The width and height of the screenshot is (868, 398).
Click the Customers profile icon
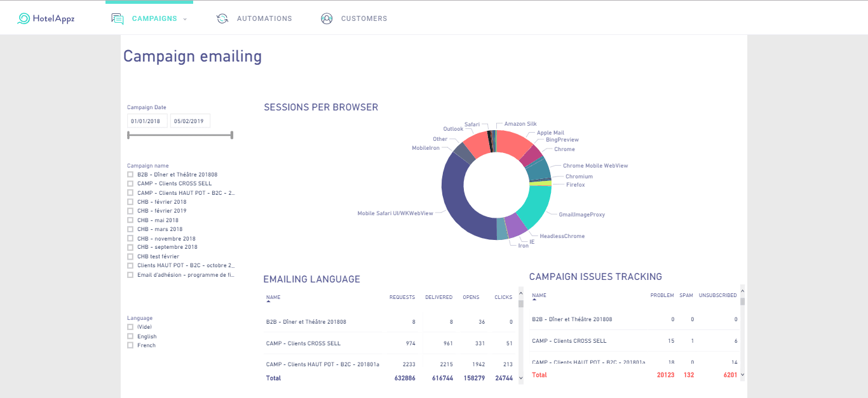tap(327, 18)
